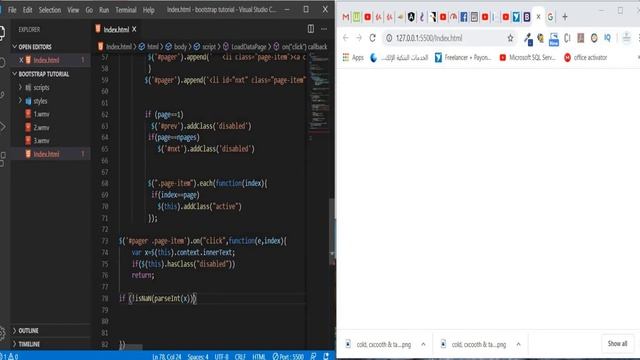The width and height of the screenshot is (640, 360).
Task: Open a new Chrome tab
Action: [565, 17]
